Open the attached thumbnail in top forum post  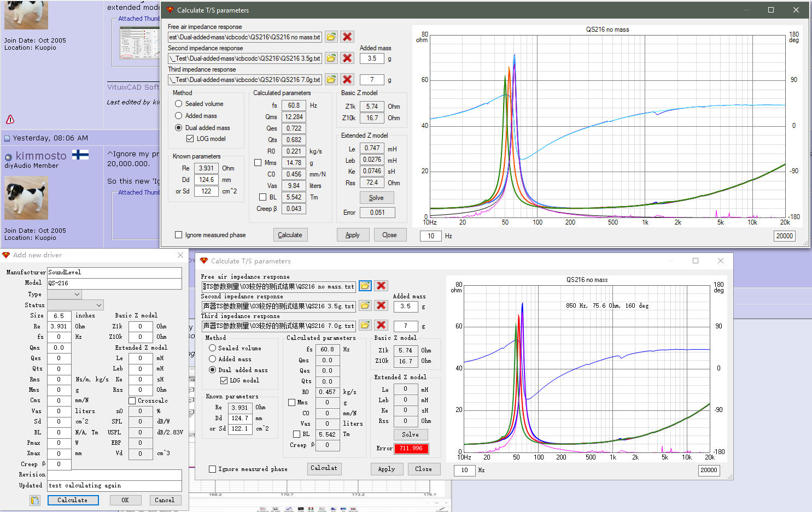pyautogui.click(x=140, y=43)
